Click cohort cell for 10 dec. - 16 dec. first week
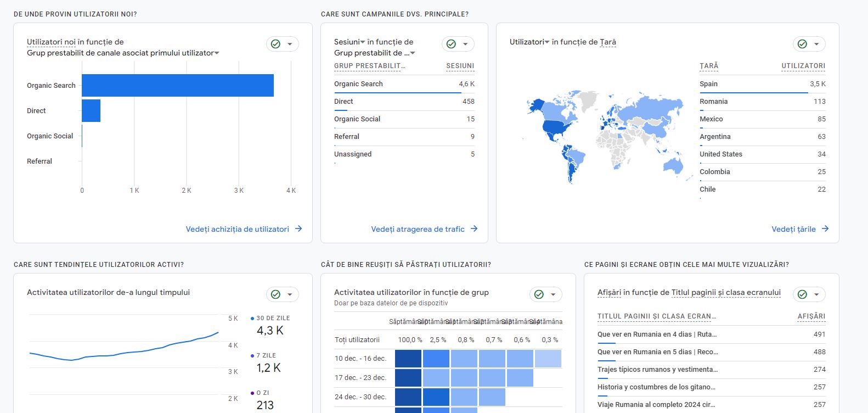This screenshot has height=413, width=868. tap(408, 359)
